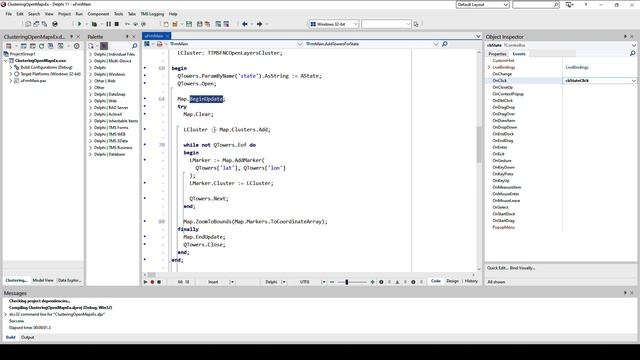Viewport: 640px width, 360px height.
Task: Click the globe icon in the main toolbar
Action: coord(55,24)
